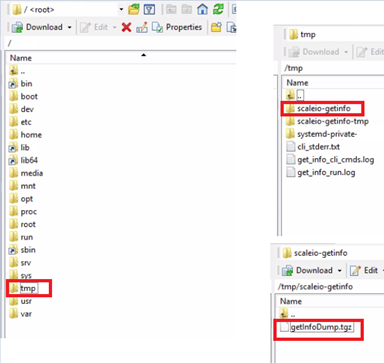This screenshot has width=384, height=363.
Task: Select the srv folder
Action: pyautogui.click(x=20, y=263)
